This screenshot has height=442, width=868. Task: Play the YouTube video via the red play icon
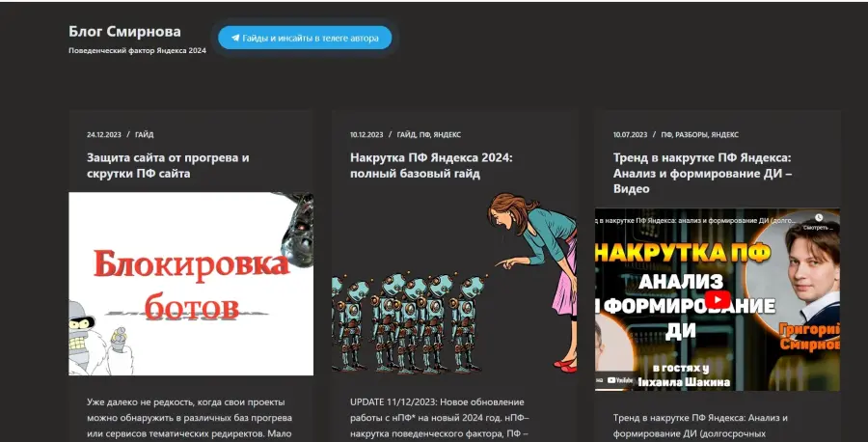[717, 299]
